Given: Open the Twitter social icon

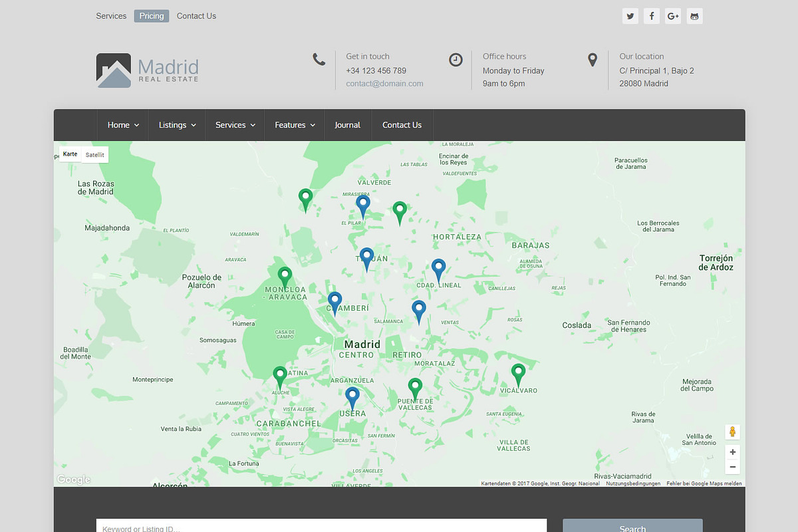Looking at the screenshot, I should (x=630, y=16).
